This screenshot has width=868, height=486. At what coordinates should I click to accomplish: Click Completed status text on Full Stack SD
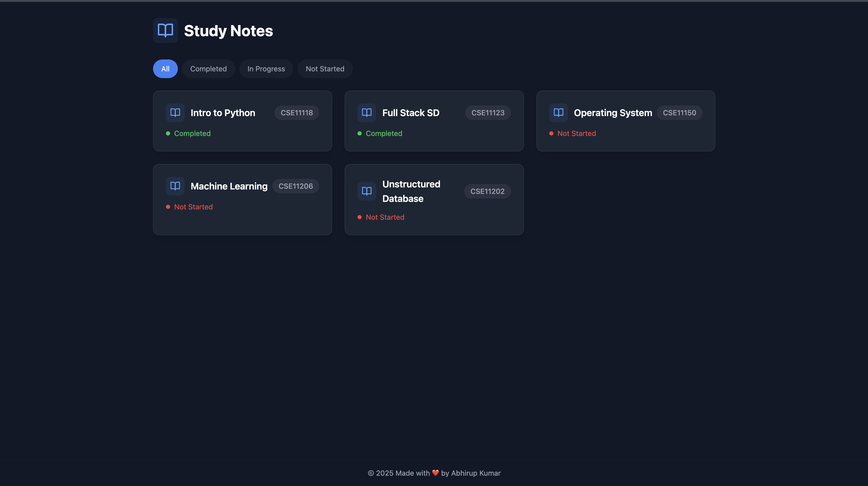pyautogui.click(x=384, y=133)
